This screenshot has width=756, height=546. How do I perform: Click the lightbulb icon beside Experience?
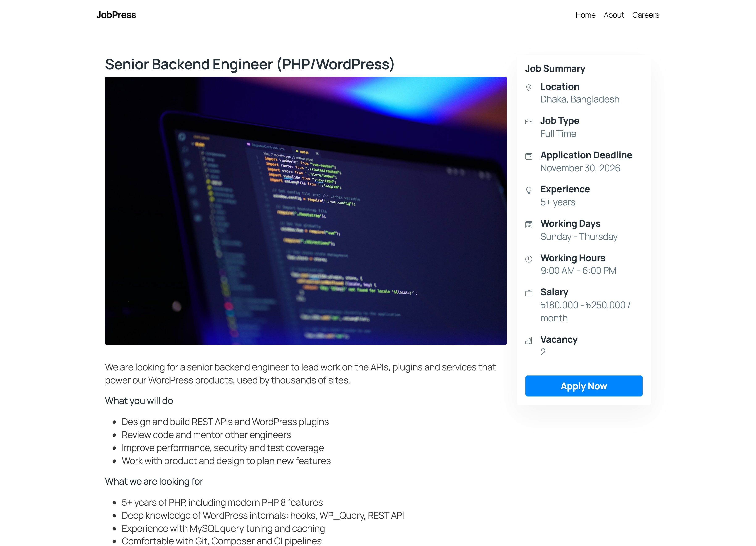(x=529, y=190)
